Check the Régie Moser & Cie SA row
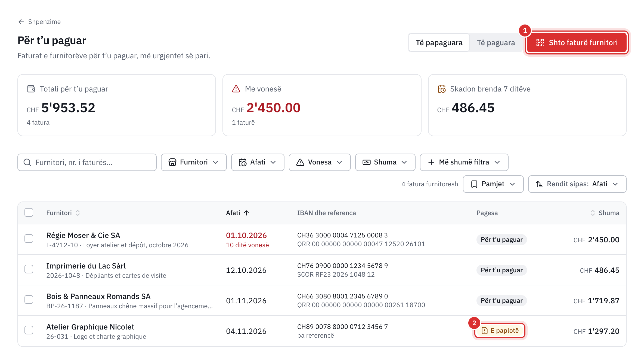644x354 pixels. 29,239
